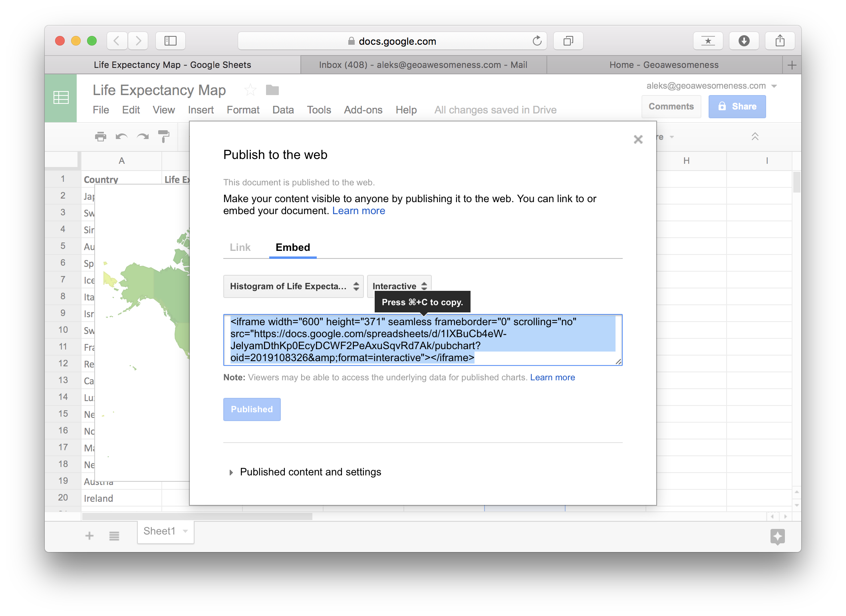
Task: Click the Published button
Action: pyautogui.click(x=252, y=409)
